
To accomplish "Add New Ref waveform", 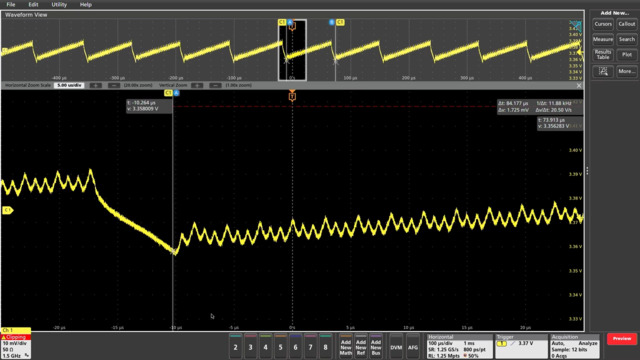I will click(x=361, y=347).
